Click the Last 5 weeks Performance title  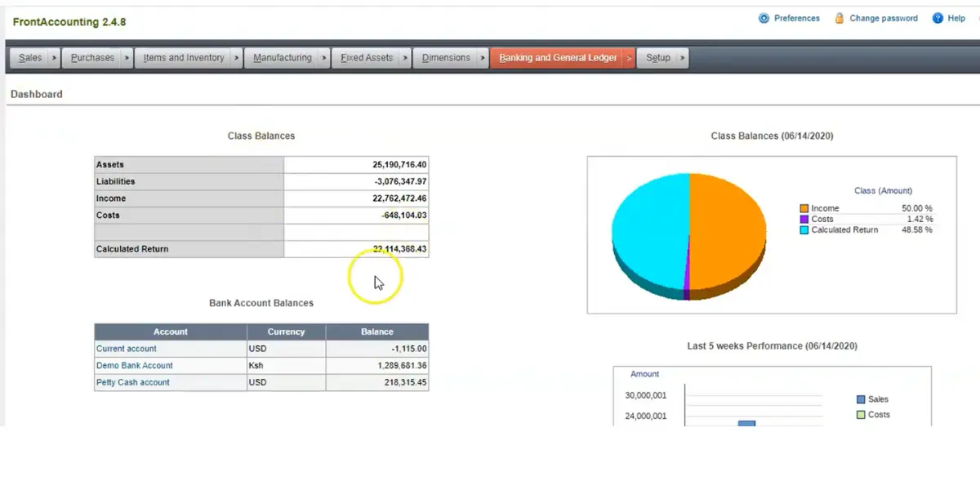(772, 346)
